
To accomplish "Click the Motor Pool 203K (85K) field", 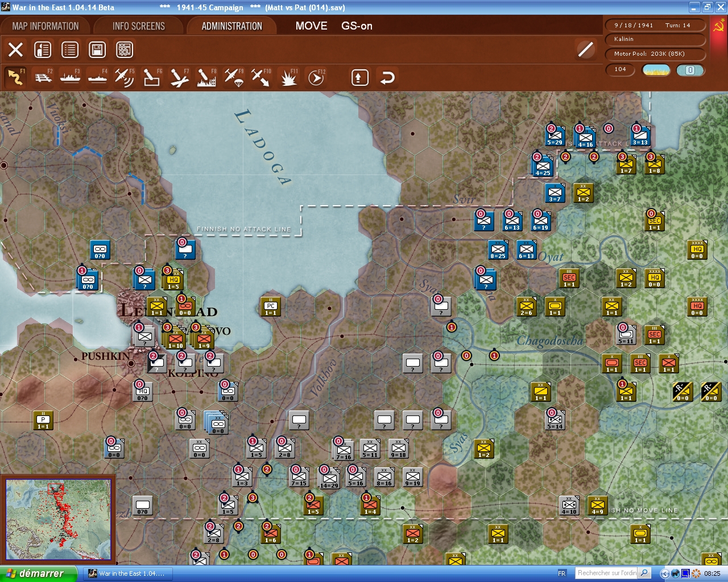I will (x=656, y=54).
